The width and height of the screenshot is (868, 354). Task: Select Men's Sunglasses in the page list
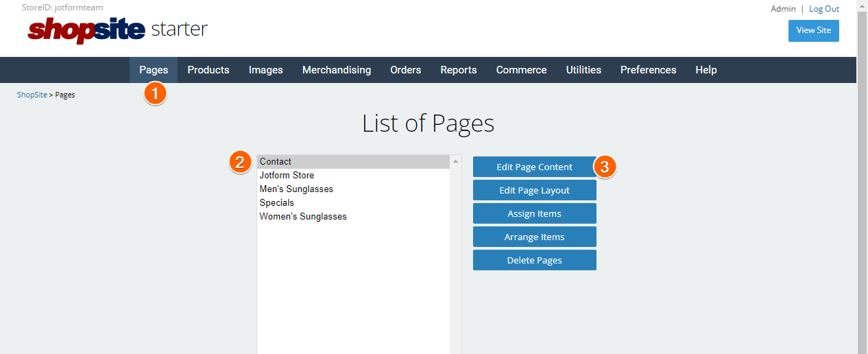click(x=296, y=189)
